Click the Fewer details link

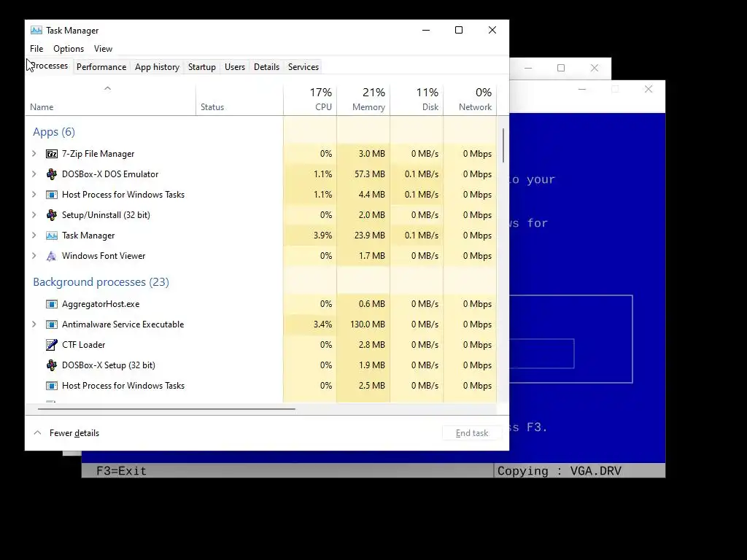click(74, 433)
